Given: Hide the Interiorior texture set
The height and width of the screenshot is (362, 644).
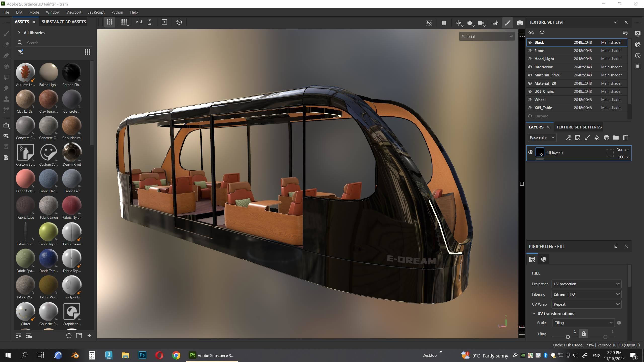Looking at the screenshot, I should pyautogui.click(x=530, y=67).
